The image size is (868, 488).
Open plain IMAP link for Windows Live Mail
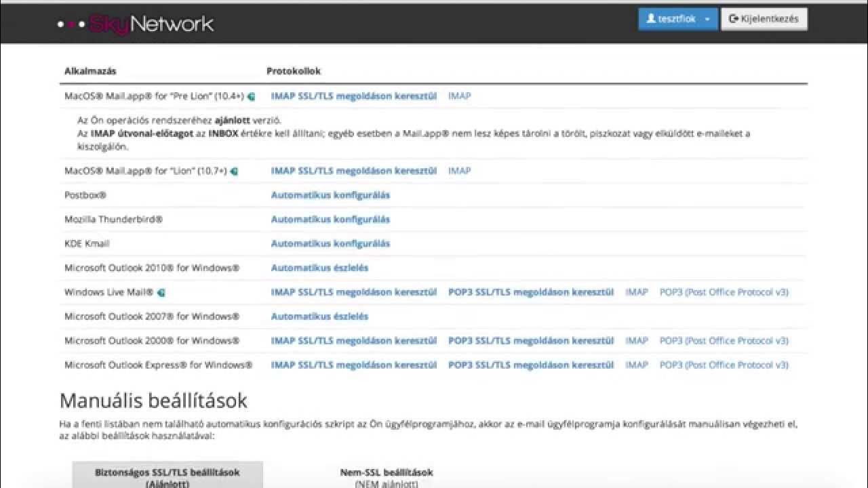637,292
